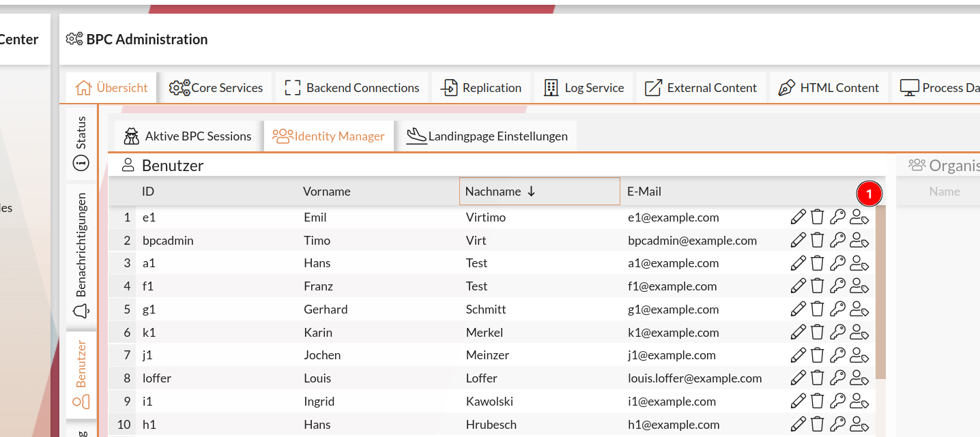Viewport: 980px width, 437px height.
Task: Sort by the E-Mail column header
Action: coord(644,192)
